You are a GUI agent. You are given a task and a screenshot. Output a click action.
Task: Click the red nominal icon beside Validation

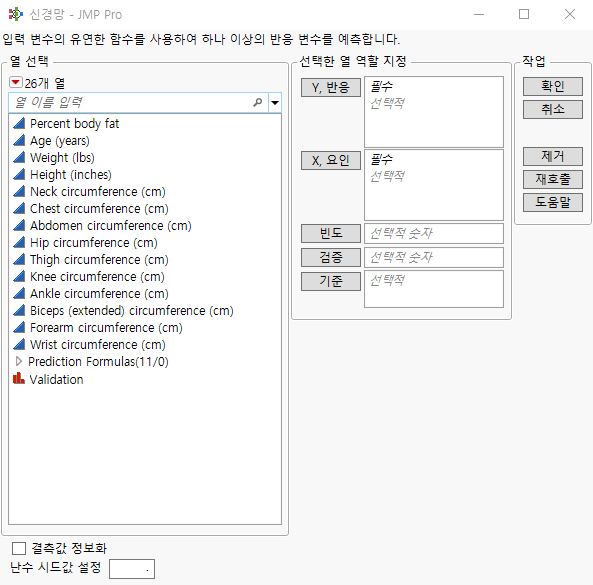tap(19, 378)
